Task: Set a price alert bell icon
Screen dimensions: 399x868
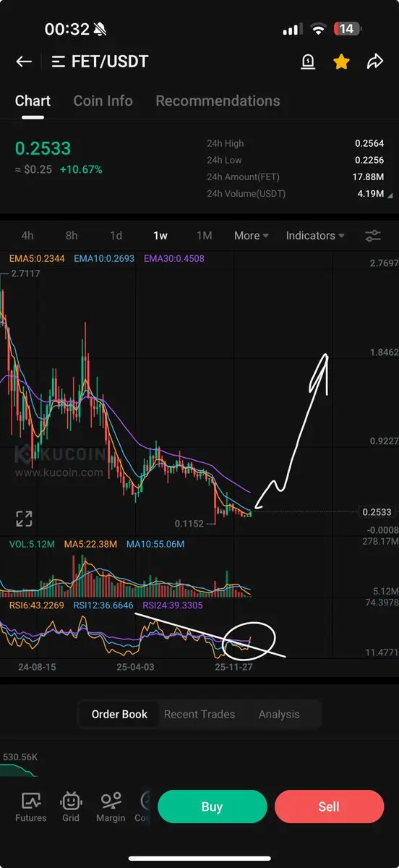Action: pos(308,62)
